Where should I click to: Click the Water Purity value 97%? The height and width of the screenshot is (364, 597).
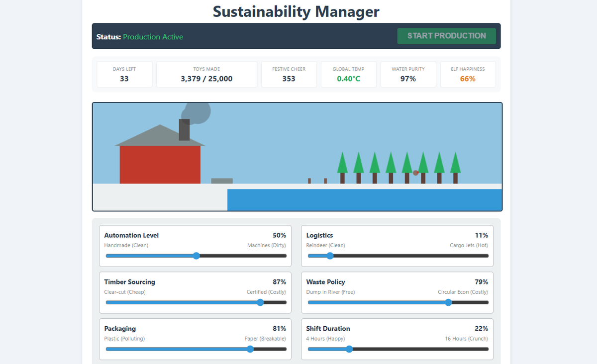click(x=408, y=79)
